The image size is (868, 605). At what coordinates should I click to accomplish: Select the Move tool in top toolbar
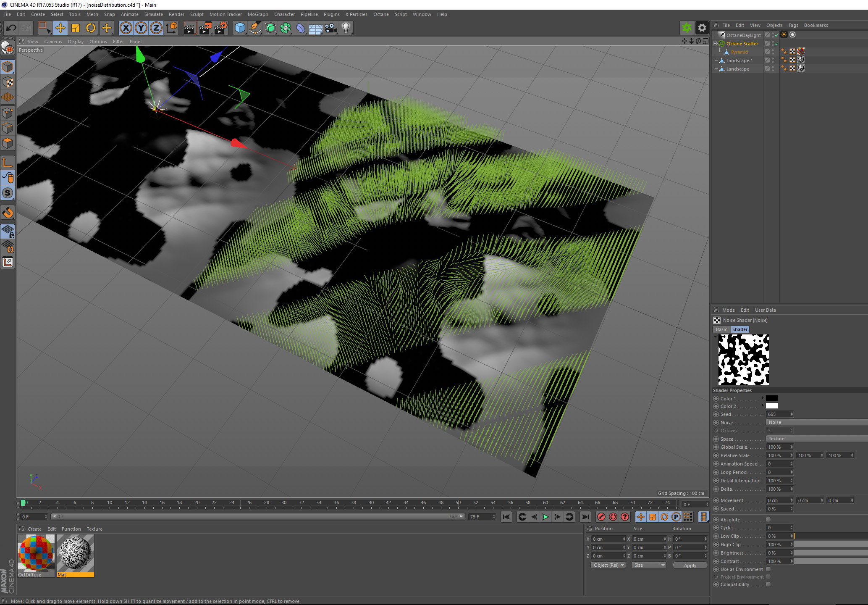[x=60, y=28]
